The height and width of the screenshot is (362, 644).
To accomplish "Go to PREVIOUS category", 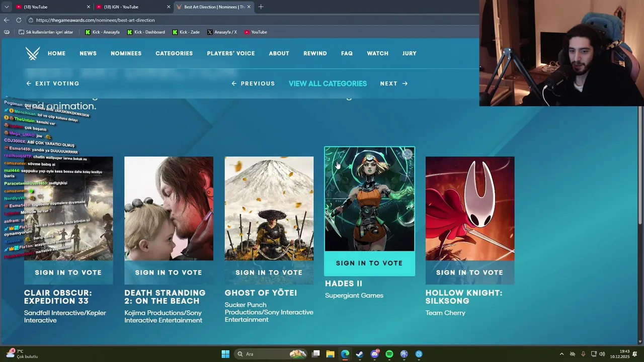I will point(253,83).
